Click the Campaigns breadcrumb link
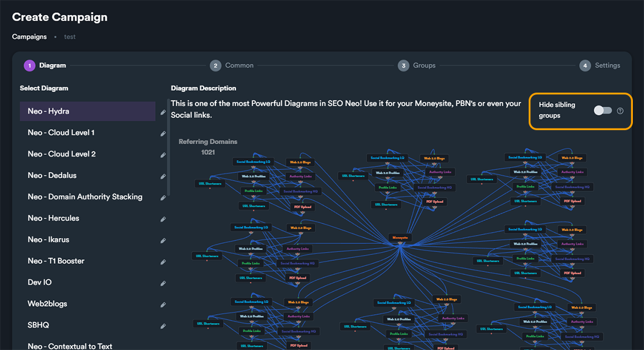 coord(29,36)
